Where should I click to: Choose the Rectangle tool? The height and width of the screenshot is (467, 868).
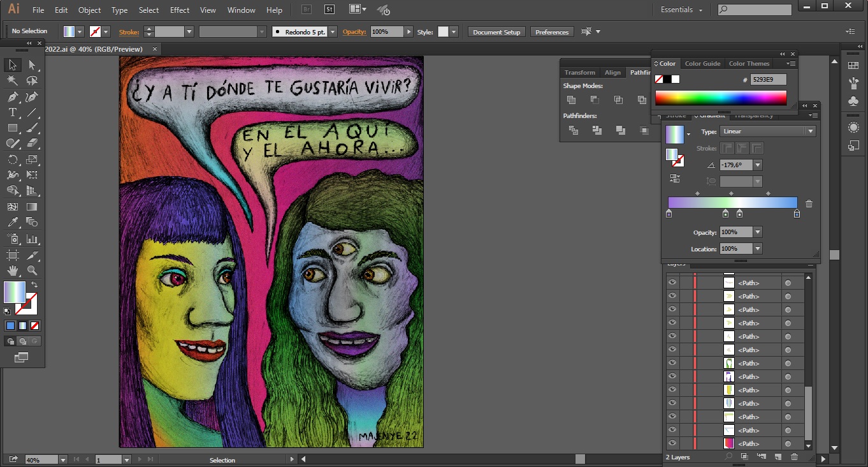(13, 128)
